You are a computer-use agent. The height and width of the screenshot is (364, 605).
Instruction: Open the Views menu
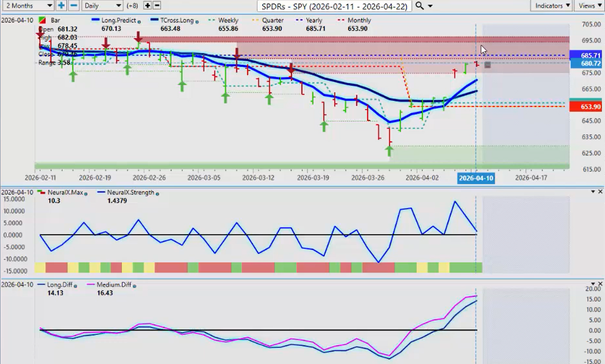click(589, 6)
